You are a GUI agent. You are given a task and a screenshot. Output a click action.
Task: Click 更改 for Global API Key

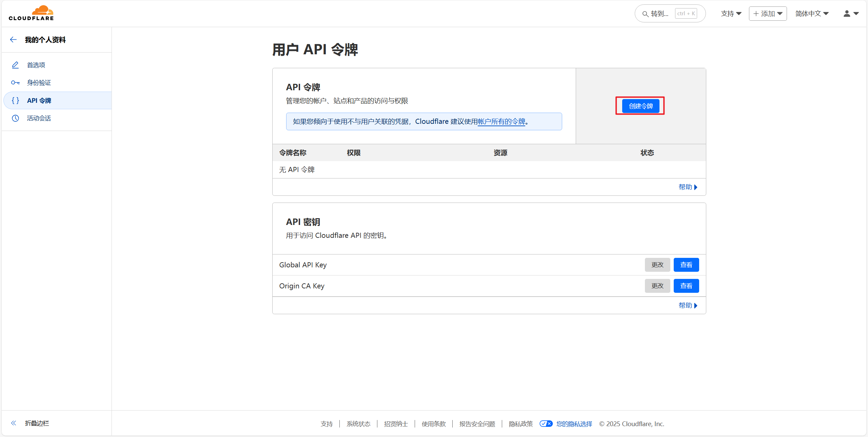[657, 265]
